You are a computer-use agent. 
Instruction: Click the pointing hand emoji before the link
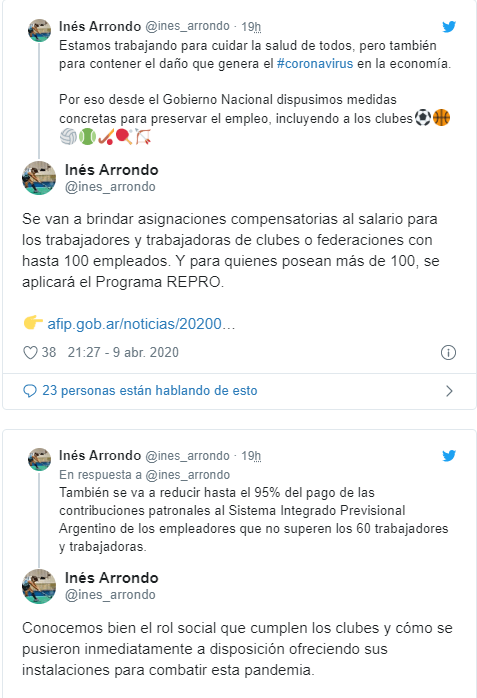click(33, 322)
